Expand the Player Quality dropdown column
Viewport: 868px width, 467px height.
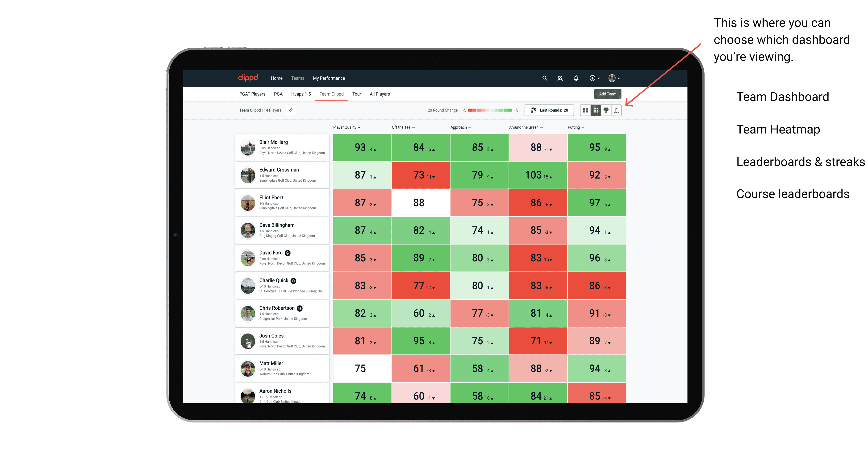(x=347, y=127)
